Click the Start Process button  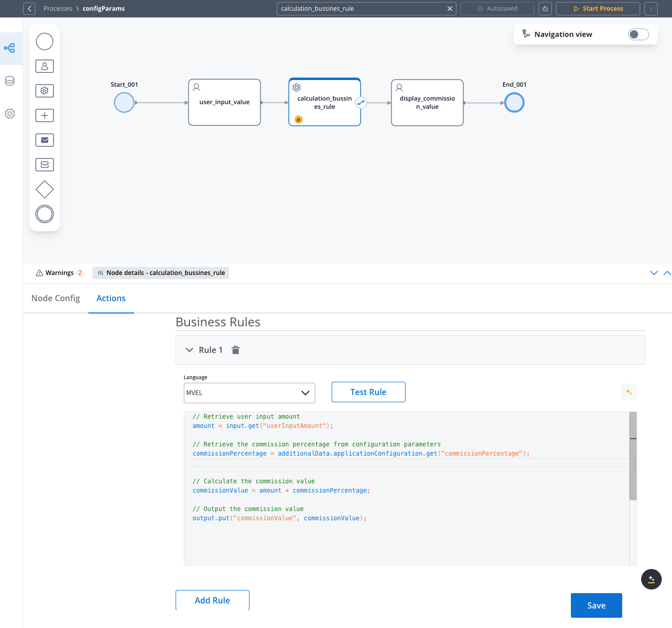(598, 9)
